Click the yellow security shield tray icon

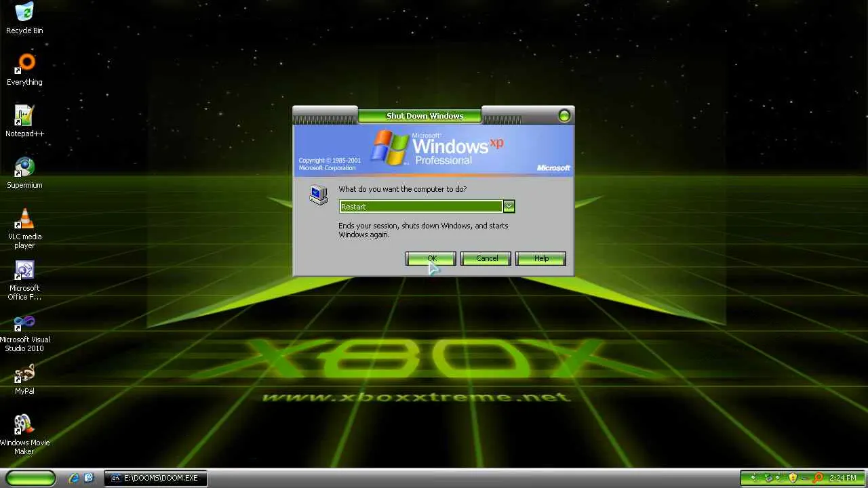pos(793,478)
